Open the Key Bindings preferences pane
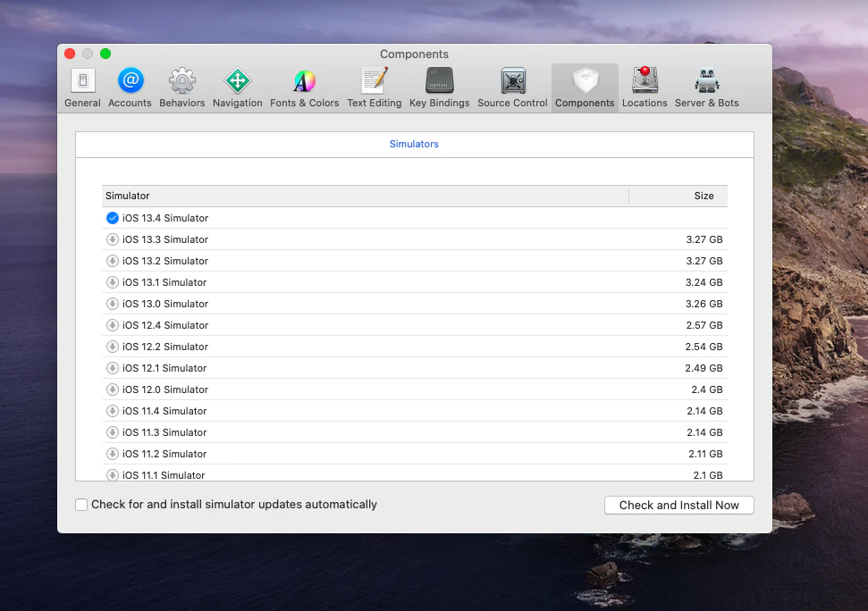This screenshot has height=611, width=868. pyautogui.click(x=440, y=88)
